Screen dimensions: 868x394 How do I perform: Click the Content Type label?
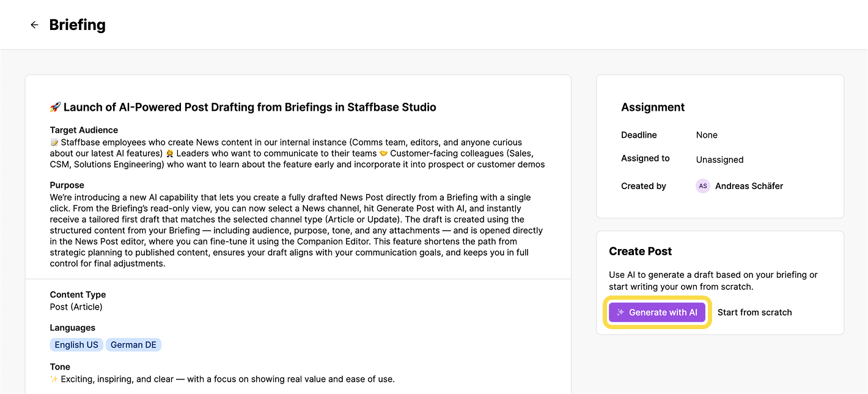point(78,294)
